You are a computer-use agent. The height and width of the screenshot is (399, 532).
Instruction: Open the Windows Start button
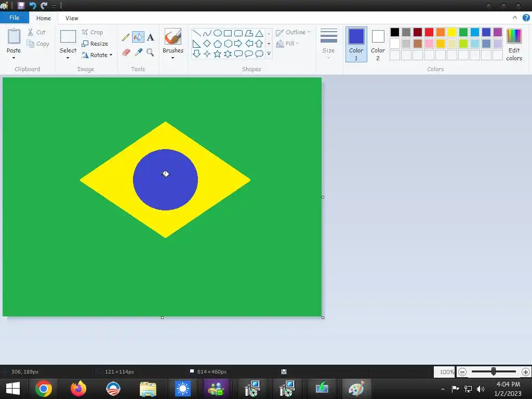pyautogui.click(x=13, y=389)
